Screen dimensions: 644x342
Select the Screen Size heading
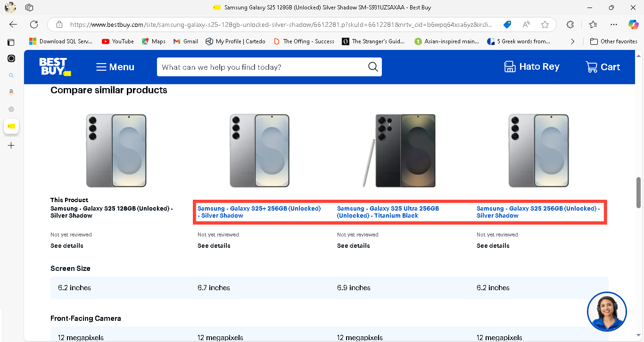pyautogui.click(x=70, y=269)
